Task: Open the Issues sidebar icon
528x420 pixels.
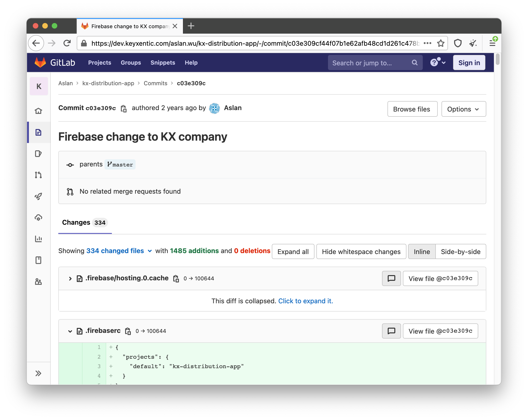Action: [38, 154]
